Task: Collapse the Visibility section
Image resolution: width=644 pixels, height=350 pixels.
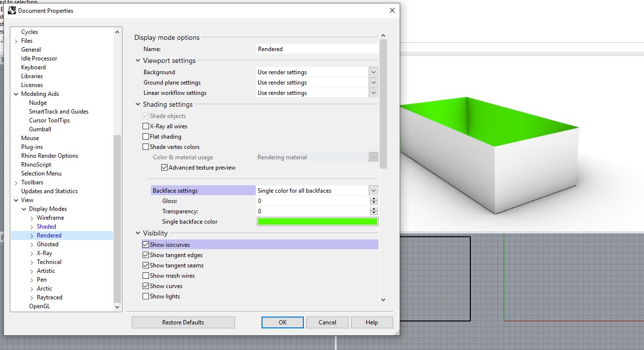Action: pyautogui.click(x=138, y=233)
